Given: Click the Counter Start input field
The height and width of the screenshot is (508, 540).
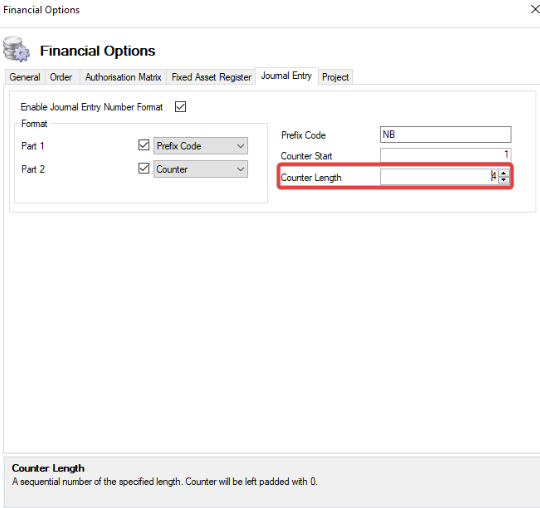Looking at the screenshot, I should 446,155.
